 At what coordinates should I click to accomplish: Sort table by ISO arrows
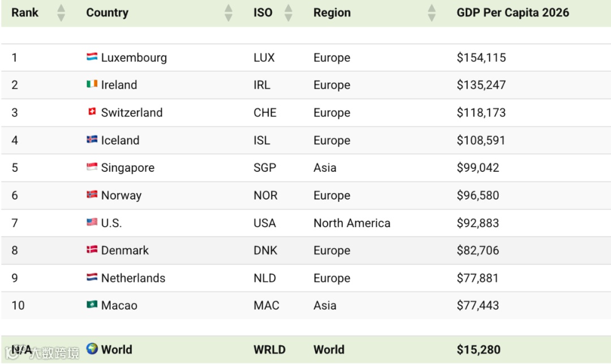click(289, 13)
